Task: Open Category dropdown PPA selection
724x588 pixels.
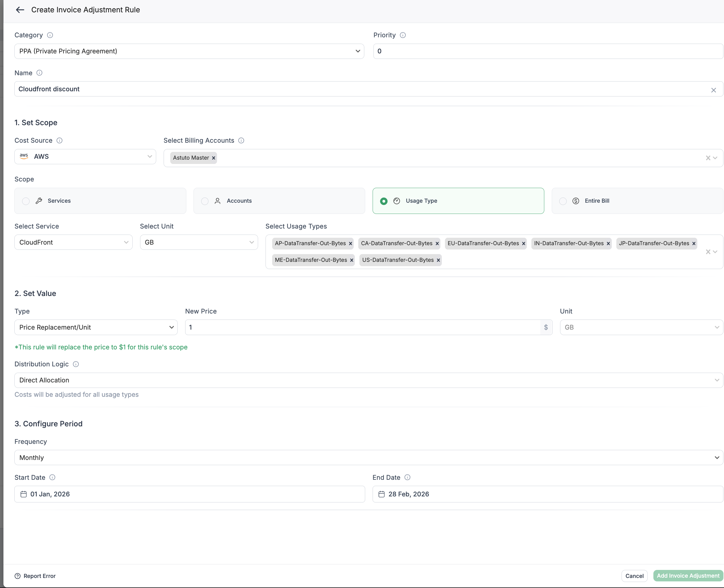Action: [189, 51]
